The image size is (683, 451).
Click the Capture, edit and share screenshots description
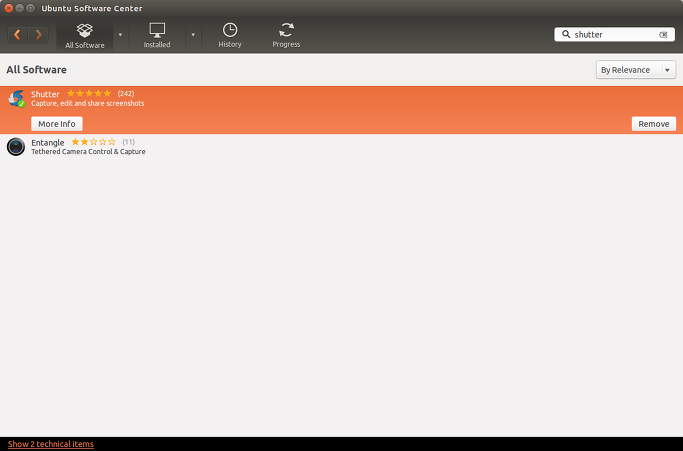[88, 103]
